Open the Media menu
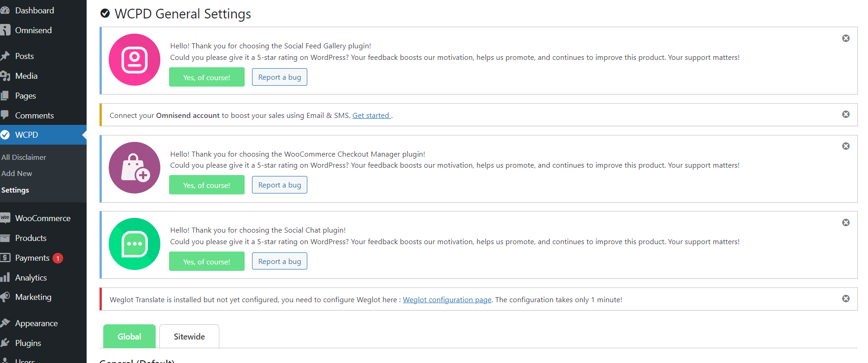This screenshot has width=868, height=363. tap(26, 76)
